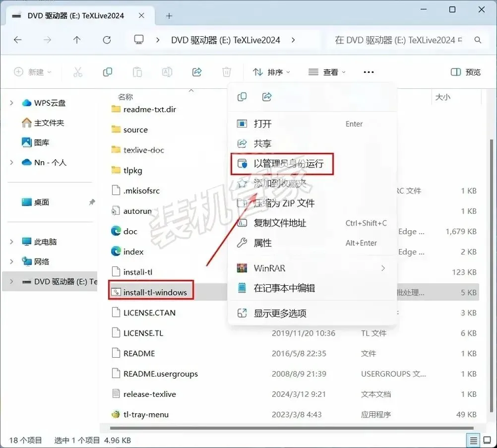Click the toolbar Copy icon

tap(108, 72)
